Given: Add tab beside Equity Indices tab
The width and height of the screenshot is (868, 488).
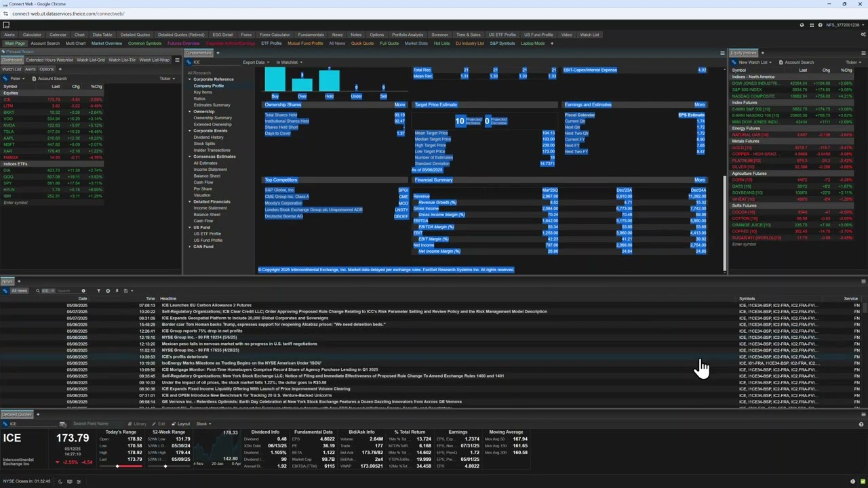Looking at the screenshot, I should coord(762,53).
